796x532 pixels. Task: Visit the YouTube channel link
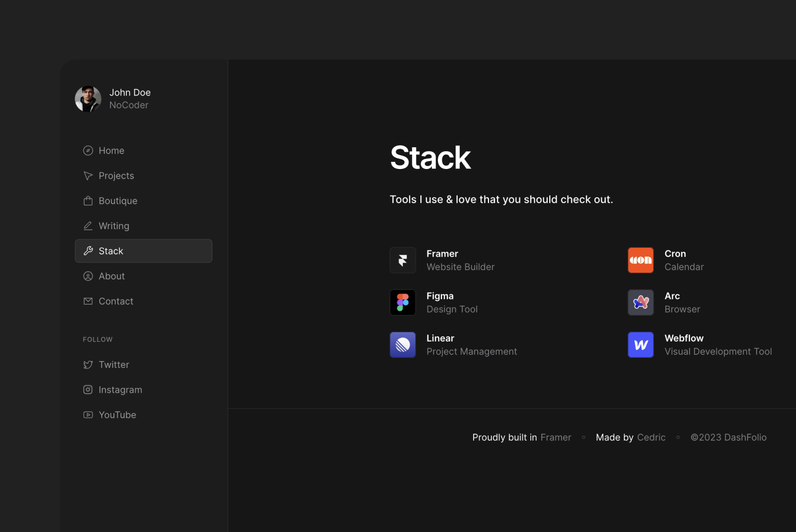143,415
